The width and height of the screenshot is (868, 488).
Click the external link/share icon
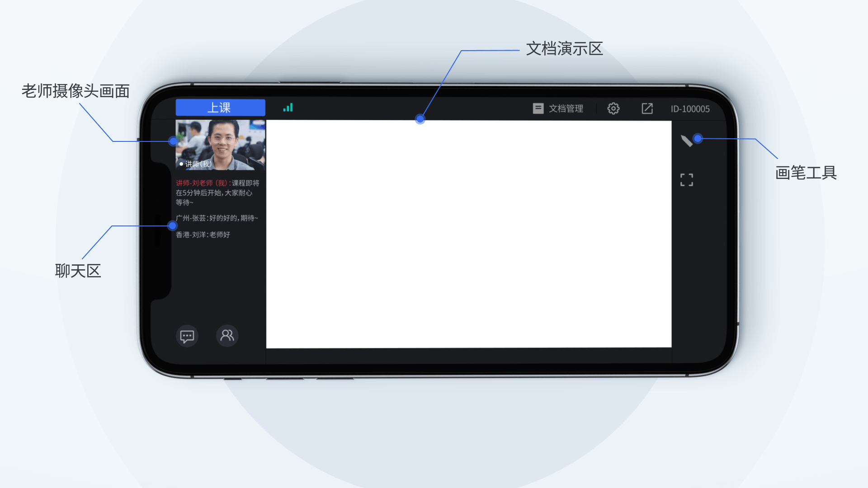[x=647, y=108]
